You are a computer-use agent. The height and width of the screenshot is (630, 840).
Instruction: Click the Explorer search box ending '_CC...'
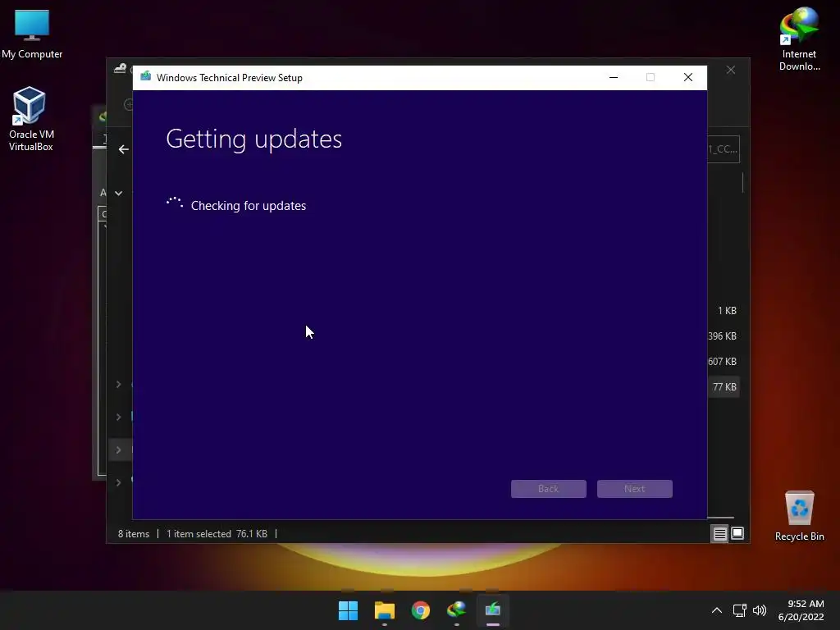tap(724, 149)
